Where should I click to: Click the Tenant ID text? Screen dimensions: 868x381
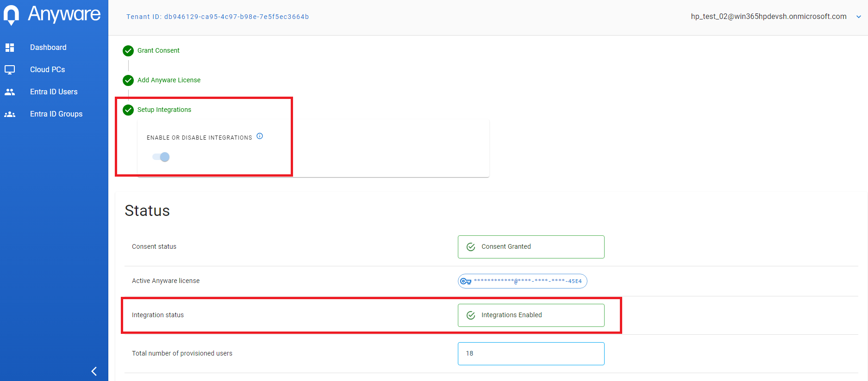pos(218,17)
